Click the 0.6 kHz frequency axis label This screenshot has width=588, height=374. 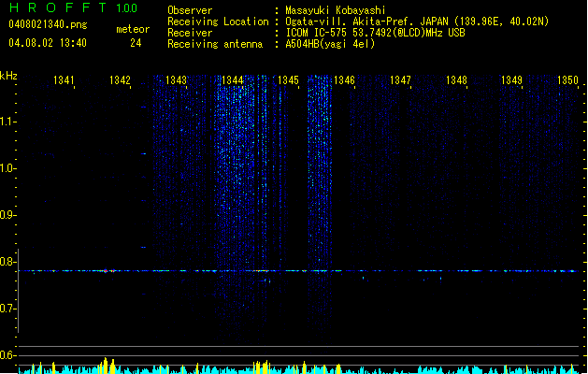[7, 355]
